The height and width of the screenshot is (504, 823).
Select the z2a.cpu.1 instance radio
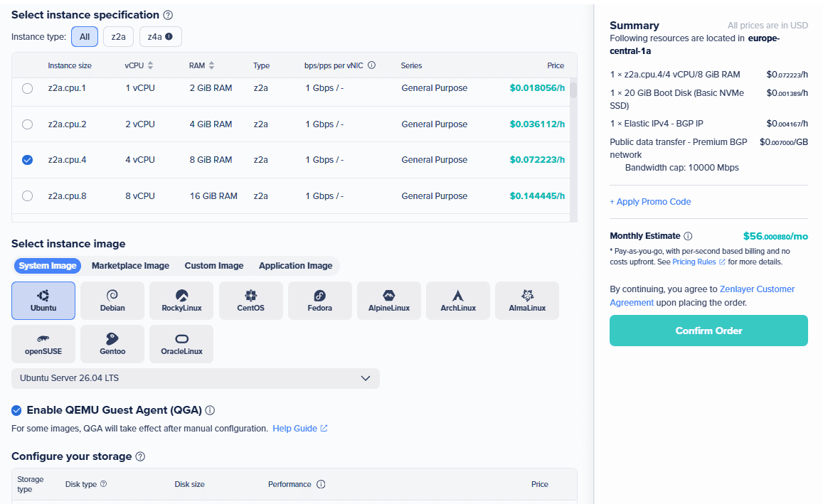pyautogui.click(x=27, y=88)
